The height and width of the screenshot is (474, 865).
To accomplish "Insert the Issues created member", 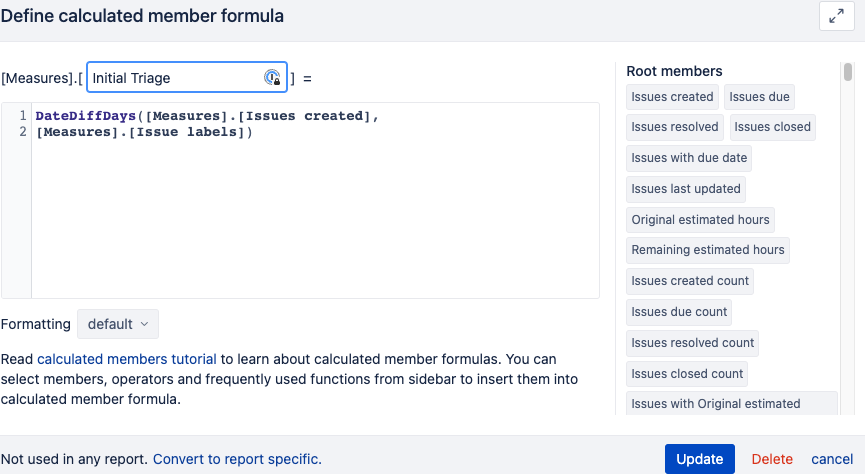I will tap(672, 97).
